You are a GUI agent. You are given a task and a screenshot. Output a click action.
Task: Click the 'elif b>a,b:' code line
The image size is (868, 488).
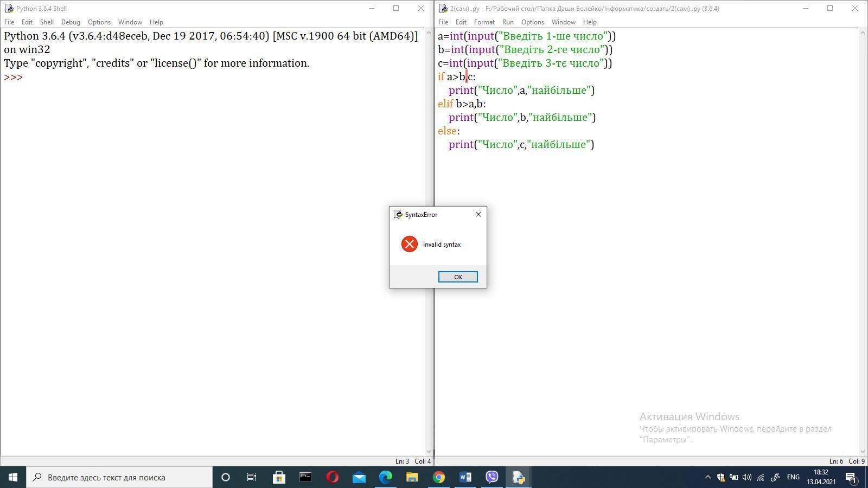pyautogui.click(x=462, y=104)
